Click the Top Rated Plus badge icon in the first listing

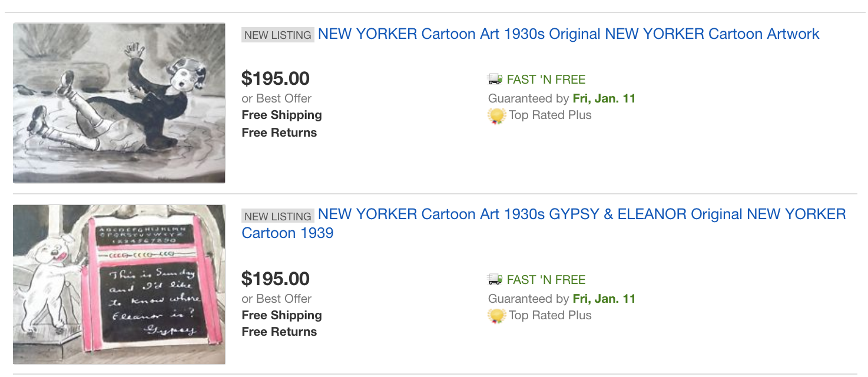click(x=497, y=116)
